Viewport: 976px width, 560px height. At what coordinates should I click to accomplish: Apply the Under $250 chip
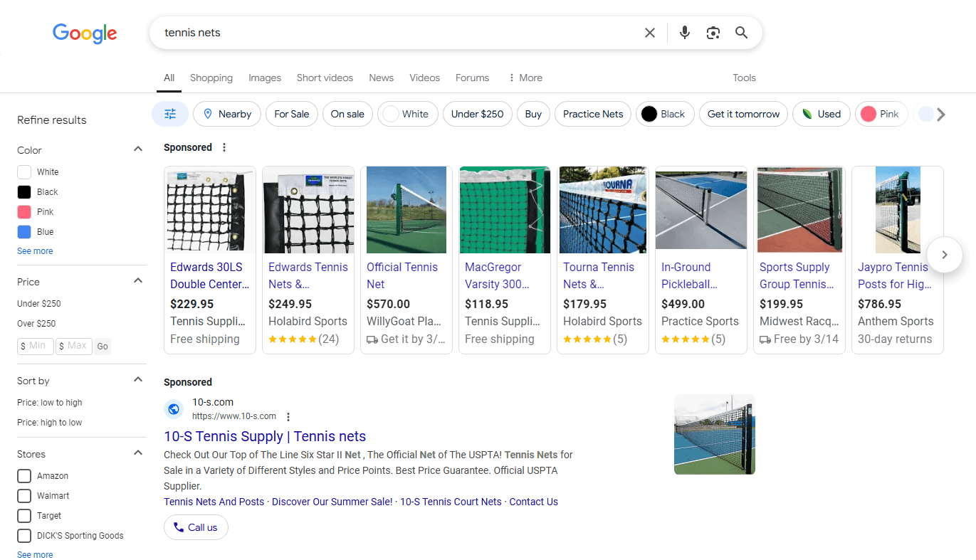(x=478, y=114)
